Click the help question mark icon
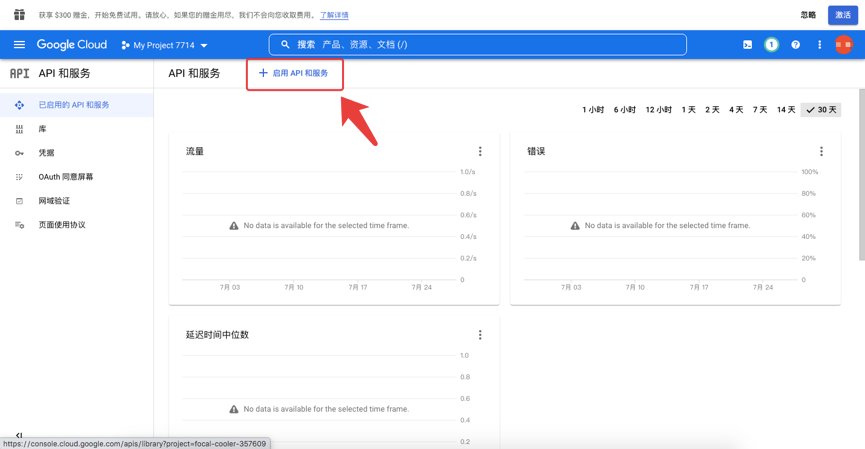Screen dimensions: 865x449 coord(795,45)
